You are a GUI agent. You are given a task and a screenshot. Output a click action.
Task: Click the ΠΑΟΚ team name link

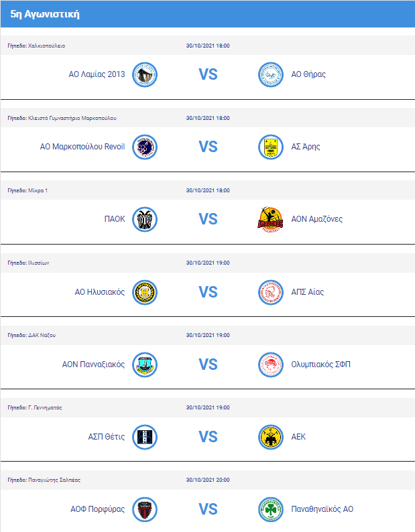115,219
